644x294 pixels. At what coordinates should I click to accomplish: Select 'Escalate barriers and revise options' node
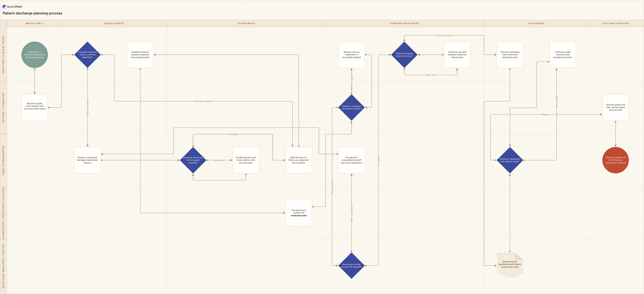246,160
